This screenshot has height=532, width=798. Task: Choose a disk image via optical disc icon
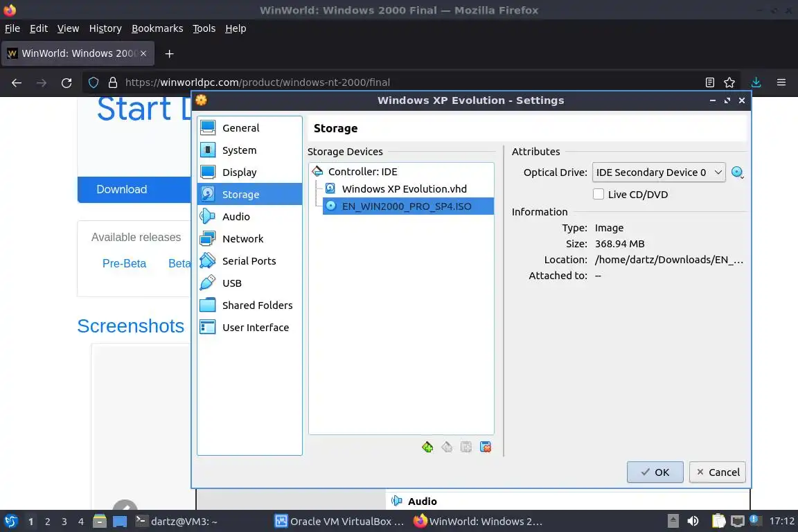click(738, 172)
